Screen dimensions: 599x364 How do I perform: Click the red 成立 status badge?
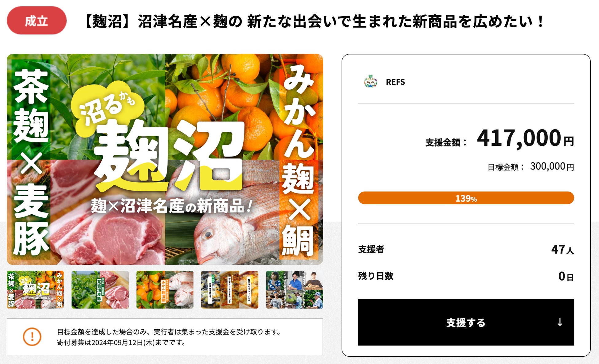pos(37,21)
